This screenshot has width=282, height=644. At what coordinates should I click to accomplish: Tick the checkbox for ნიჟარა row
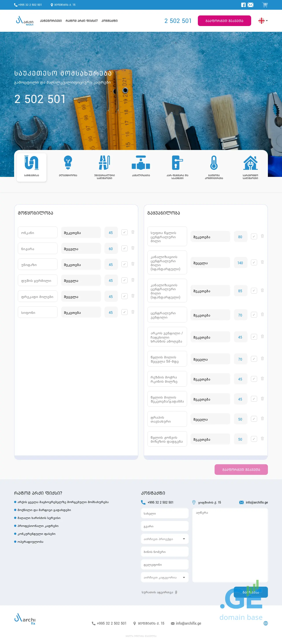coord(124,248)
